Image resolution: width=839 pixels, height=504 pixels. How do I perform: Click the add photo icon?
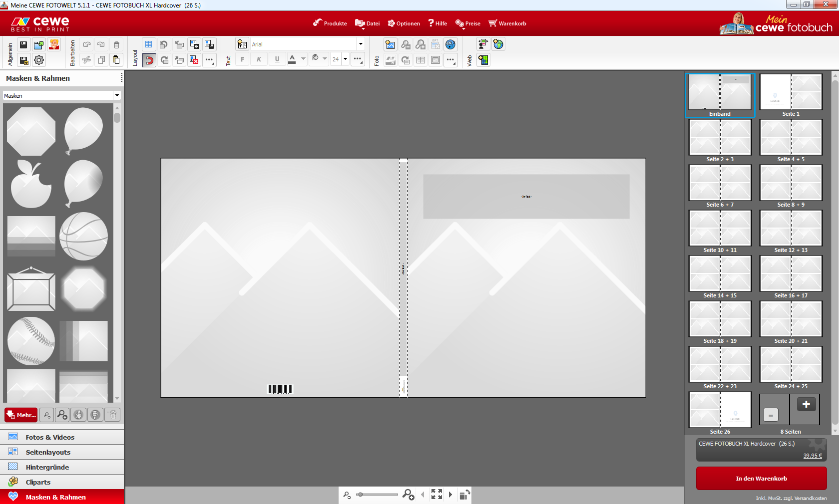coord(390,45)
